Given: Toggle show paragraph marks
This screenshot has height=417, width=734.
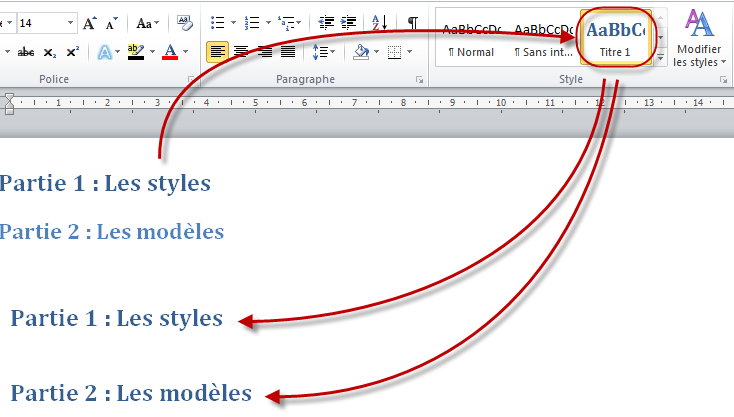Looking at the screenshot, I should point(412,23).
